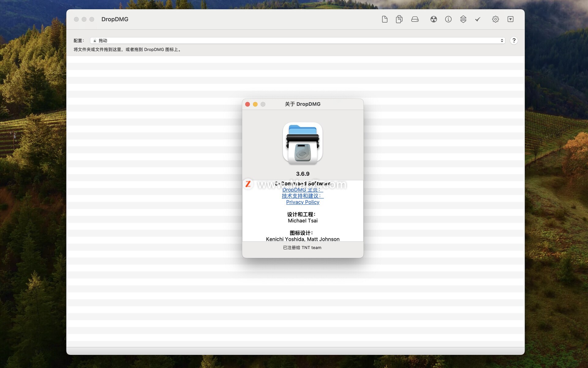
Task: Click the single document icon in toolbar
Action: [x=385, y=19]
